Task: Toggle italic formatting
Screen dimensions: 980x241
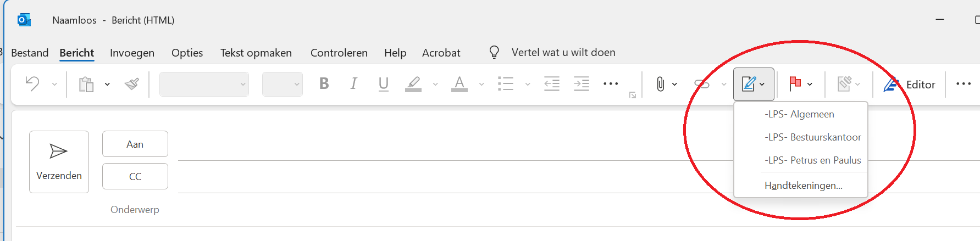Action: [353, 84]
